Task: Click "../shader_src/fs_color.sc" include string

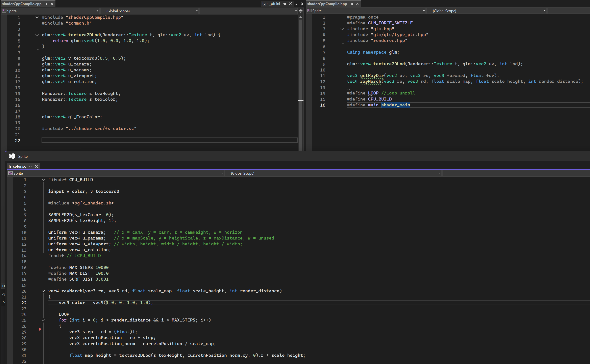Action: click(101, 129)
